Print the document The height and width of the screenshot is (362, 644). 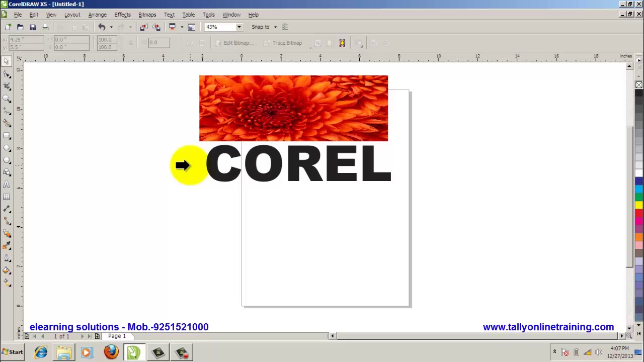(45, 27)
